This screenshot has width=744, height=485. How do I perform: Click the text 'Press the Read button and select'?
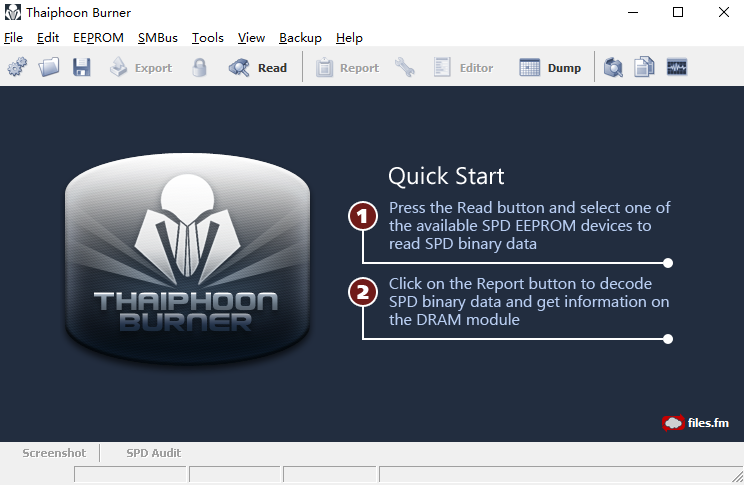[x=504, y=207]
